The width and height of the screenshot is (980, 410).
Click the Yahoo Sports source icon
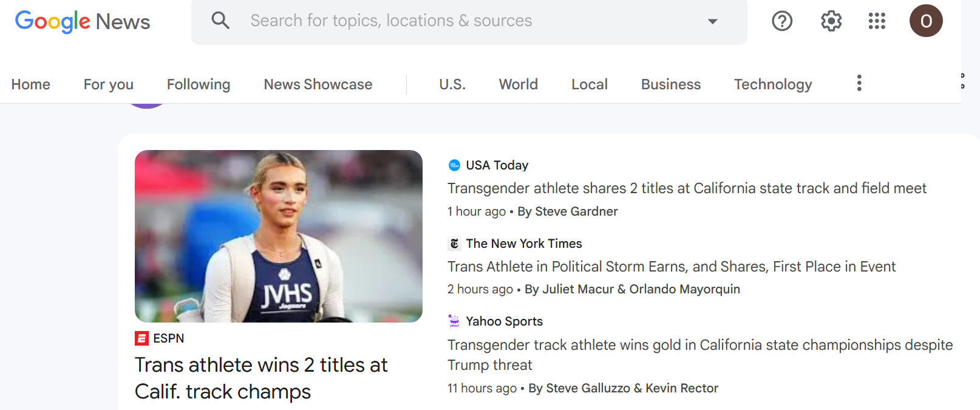coord(454,321)
